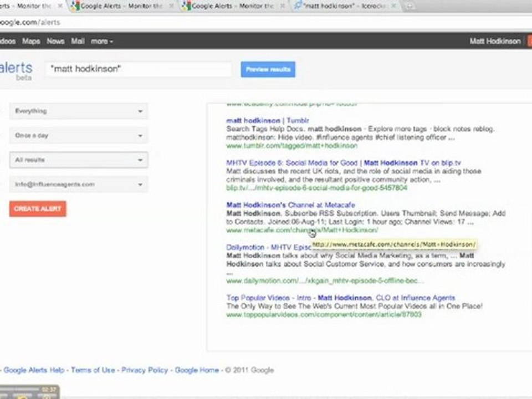
Task: Open the Dailymotion MHTV Episode result
Action: 269,247
